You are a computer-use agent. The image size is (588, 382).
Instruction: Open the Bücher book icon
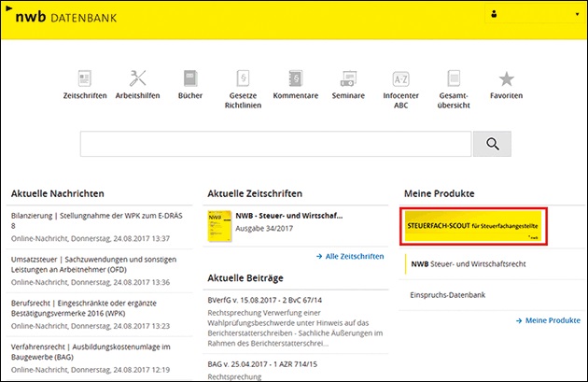point(191,79)
